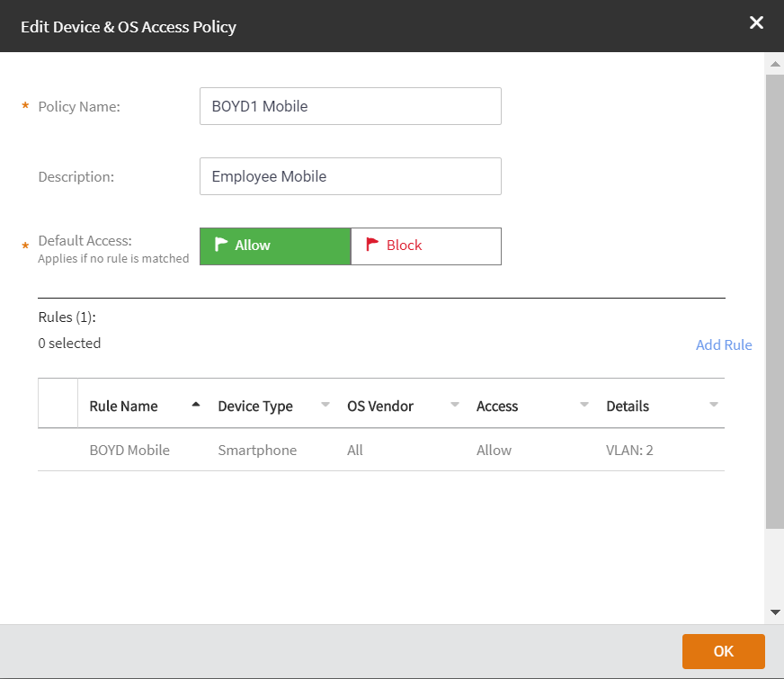Click into the Policy Name input field
Viewport: 784px width, 679px height.
tap(350, 106)
